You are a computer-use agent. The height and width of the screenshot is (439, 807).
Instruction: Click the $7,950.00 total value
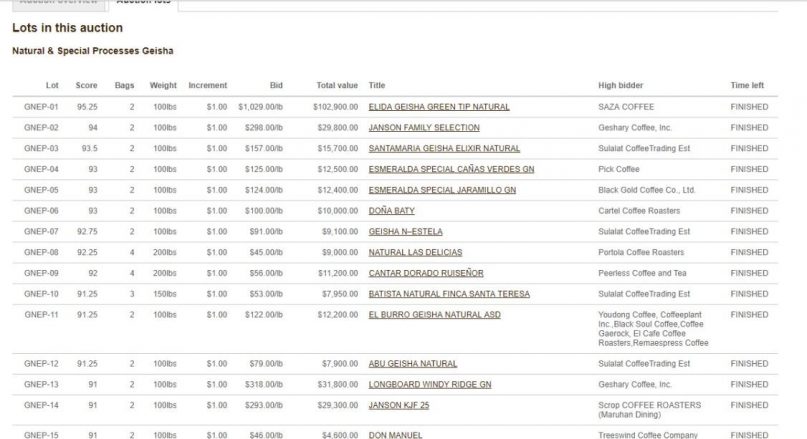[x=340, y=294]
